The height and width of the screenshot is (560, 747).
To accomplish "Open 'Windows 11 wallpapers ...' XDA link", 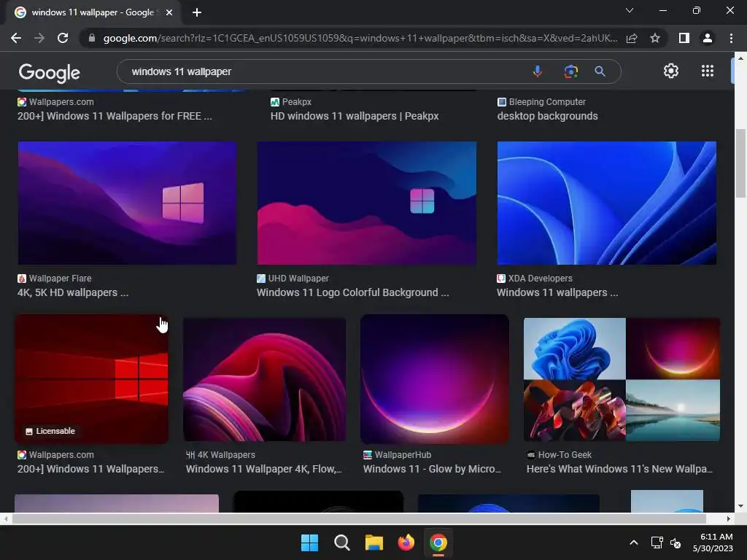I will click(557, 292).
